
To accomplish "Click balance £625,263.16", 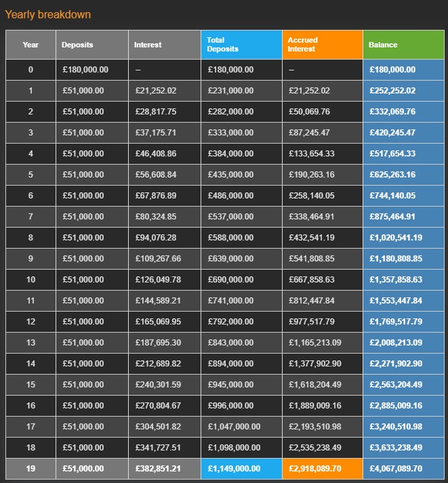I will (x=392, y=175).
